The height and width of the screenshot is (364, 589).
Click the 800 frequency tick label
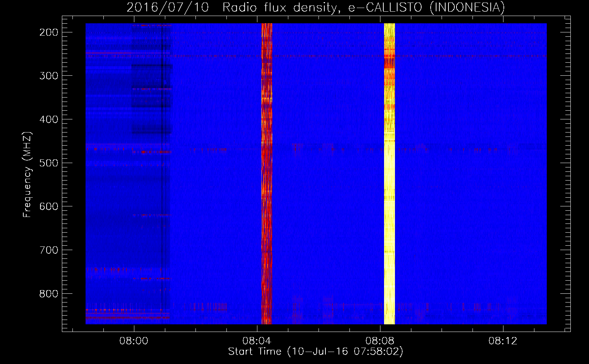[x=48, y=293]
